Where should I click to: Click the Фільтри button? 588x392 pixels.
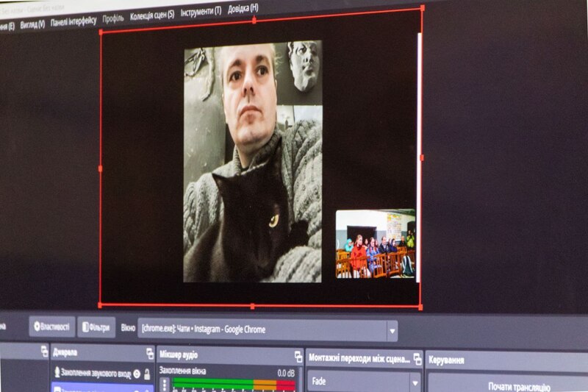(96, 327)
